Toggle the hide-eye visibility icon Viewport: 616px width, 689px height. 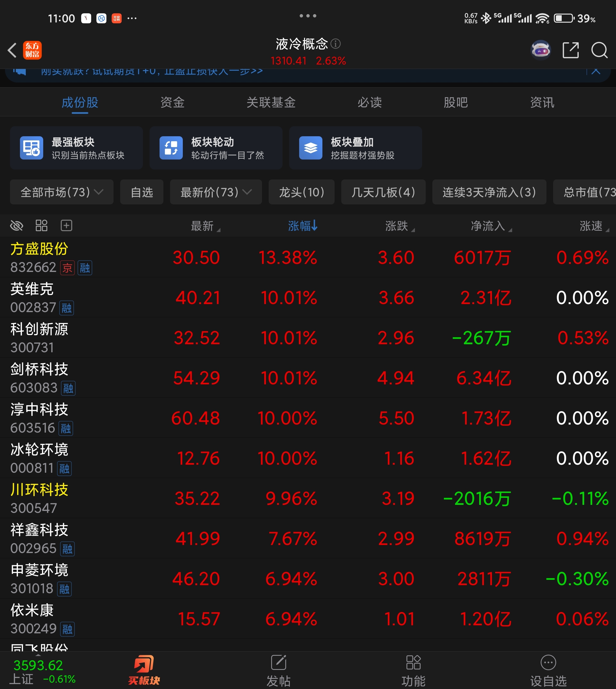click(x=17, y=225)
